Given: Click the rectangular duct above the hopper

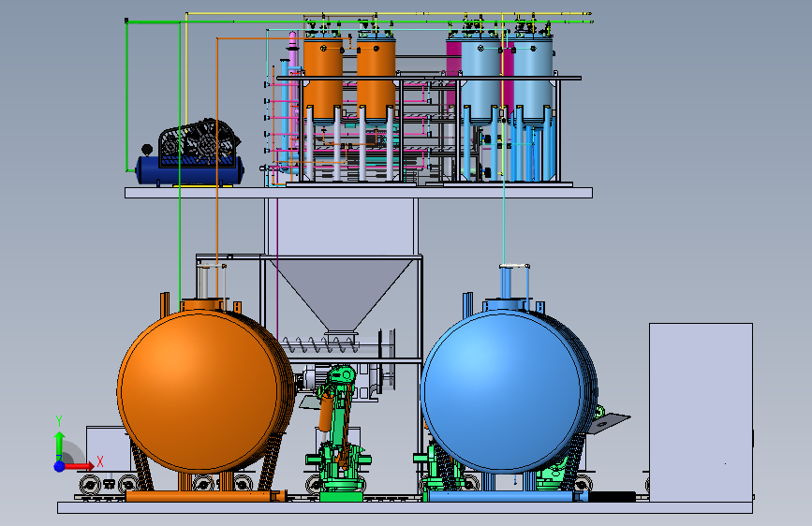Looking at the screenshot, I should [x=341, y=226].
